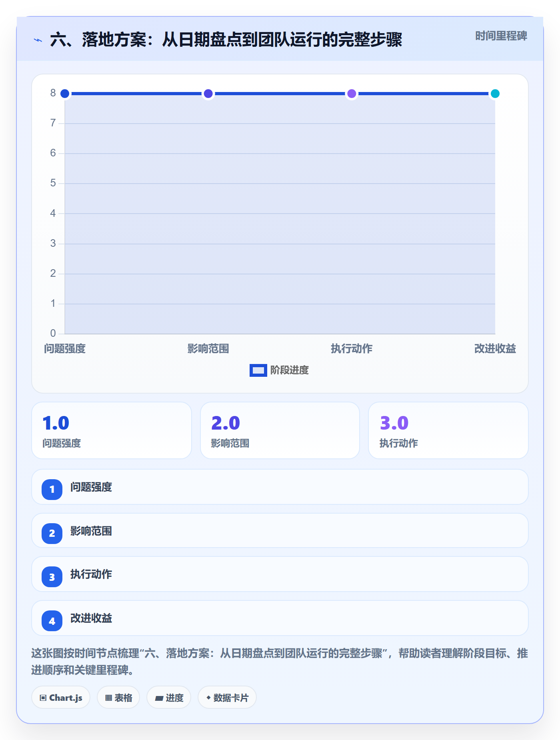Click the step 4 number badge
The image size is (560, 740).
point(52,621)
